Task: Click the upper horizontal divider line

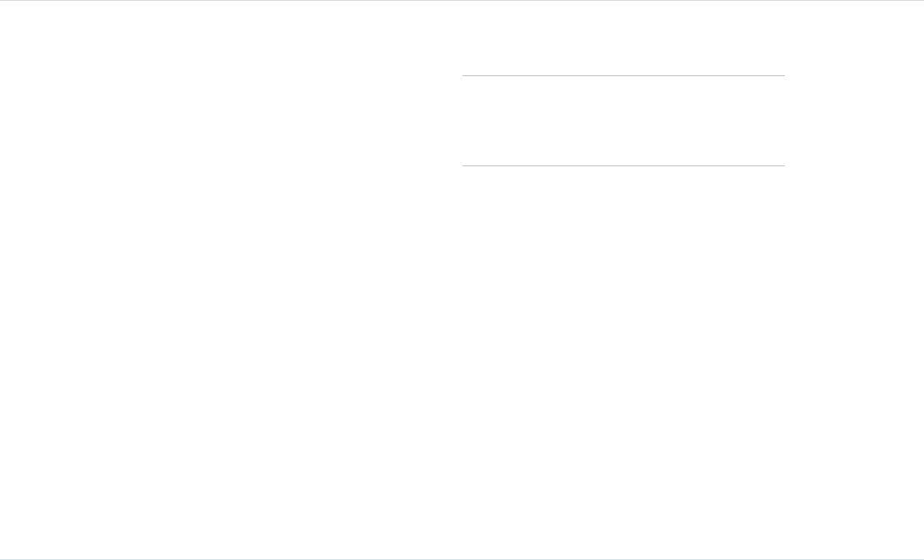Action: pos(623,75)
